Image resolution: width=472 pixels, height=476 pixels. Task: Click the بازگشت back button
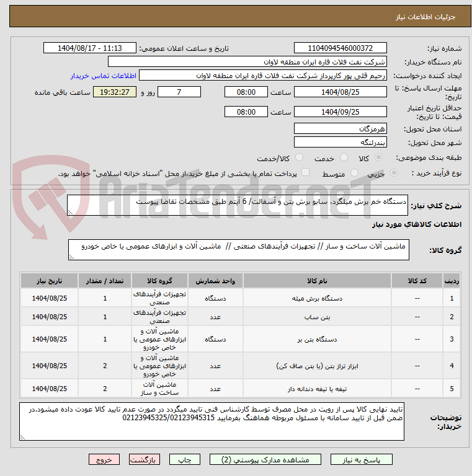point(145,460)
